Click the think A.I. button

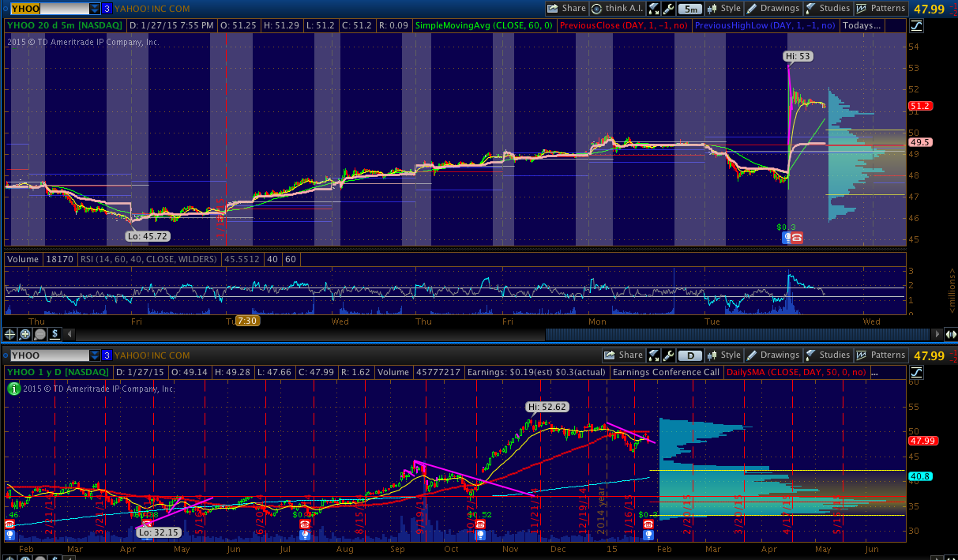tap(618, 9)
